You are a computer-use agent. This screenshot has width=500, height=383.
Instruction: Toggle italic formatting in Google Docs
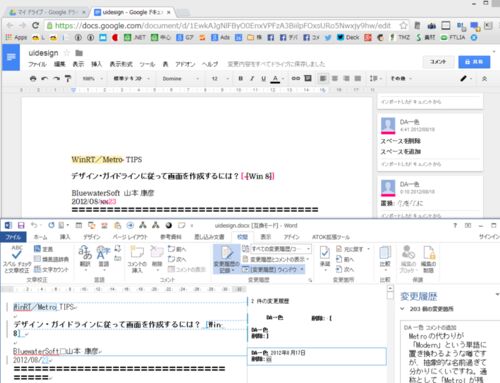coord(252,78)
